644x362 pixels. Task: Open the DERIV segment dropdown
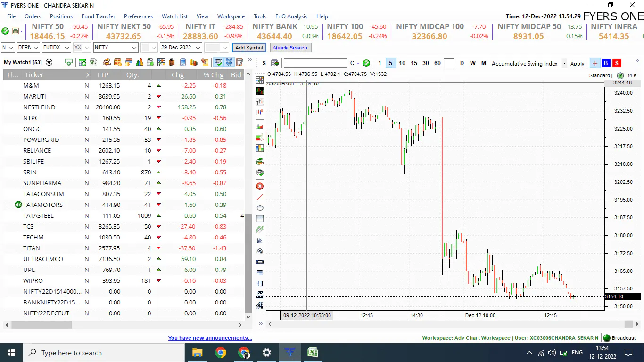click(x=28, y=48)
